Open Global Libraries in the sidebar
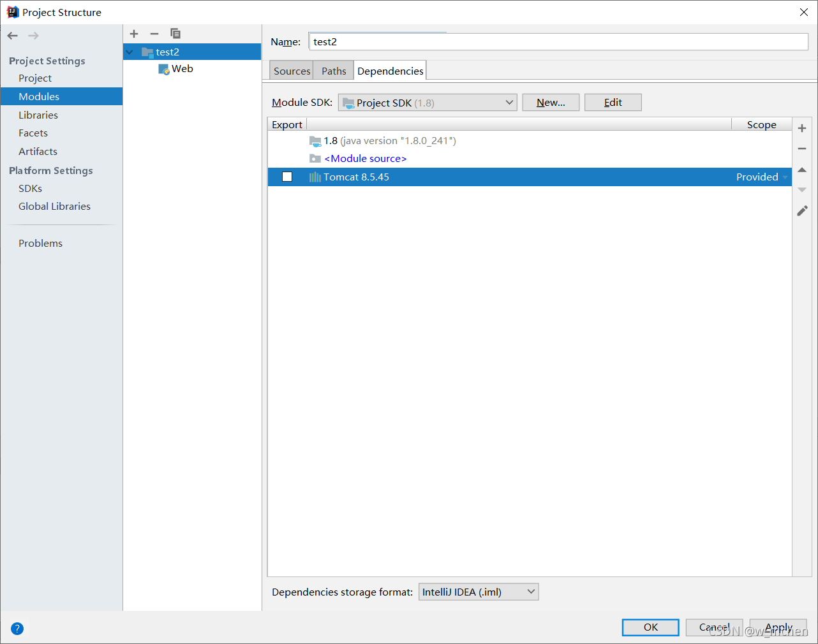Image resolution: width=818 pixels, height=644 pixels. tap(54, 207)
